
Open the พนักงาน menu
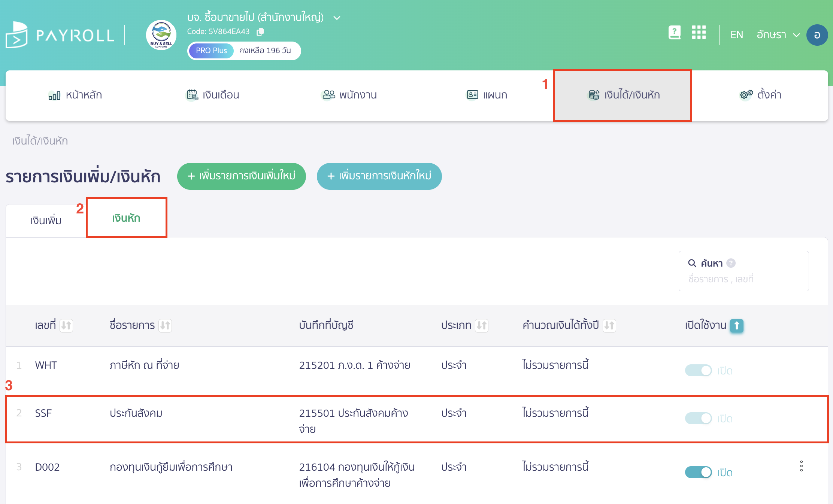pos(349,95)
